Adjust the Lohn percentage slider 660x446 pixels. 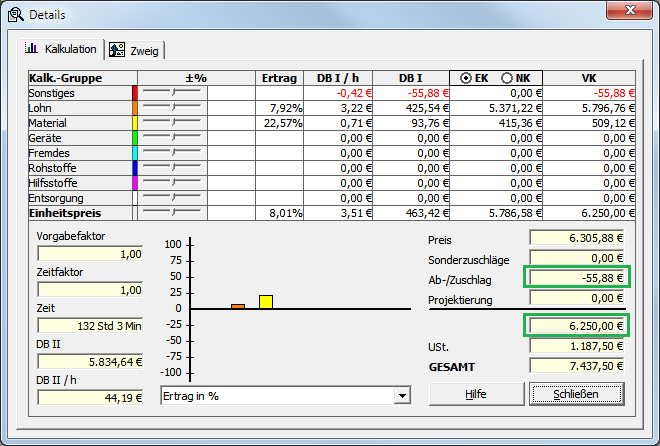(171, 108)
